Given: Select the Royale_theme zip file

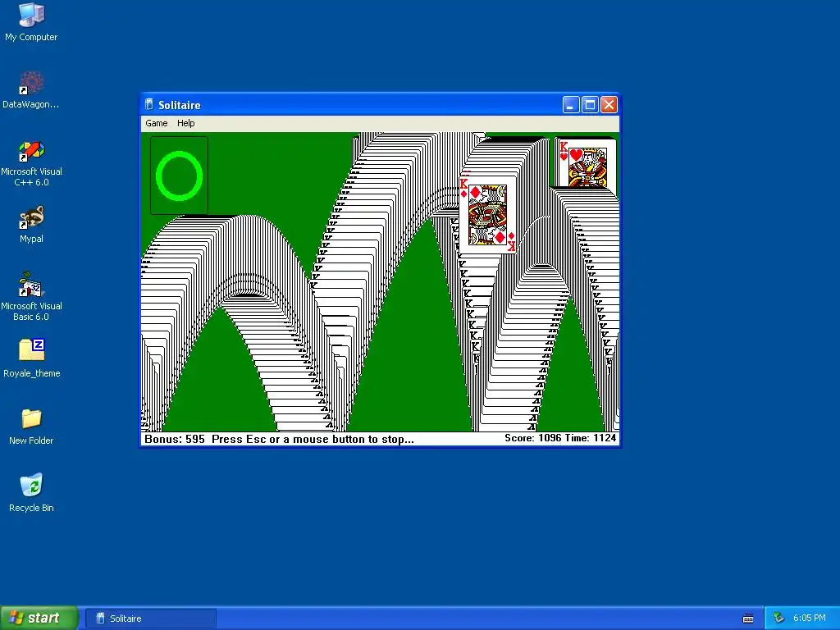Looking at the screenshot, I should point(31,358).
